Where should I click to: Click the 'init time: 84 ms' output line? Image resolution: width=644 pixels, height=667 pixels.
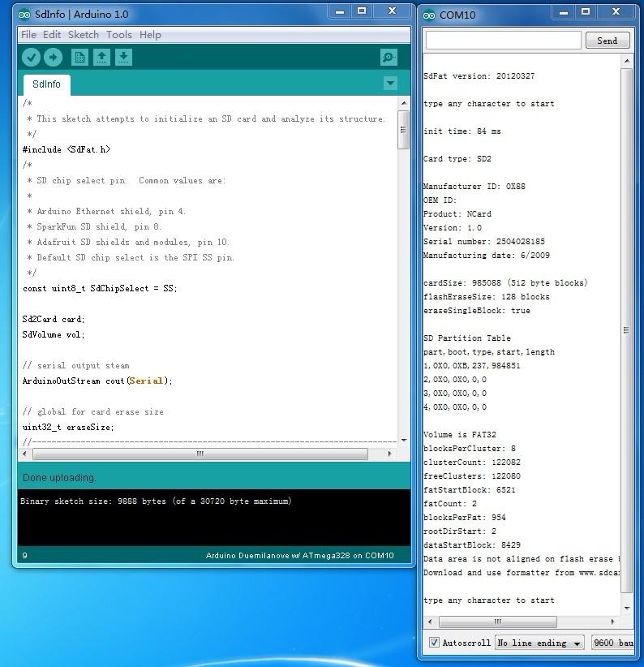point(462,131)
